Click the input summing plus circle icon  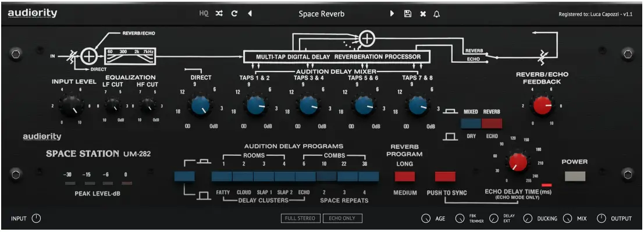tap(88, 56)
